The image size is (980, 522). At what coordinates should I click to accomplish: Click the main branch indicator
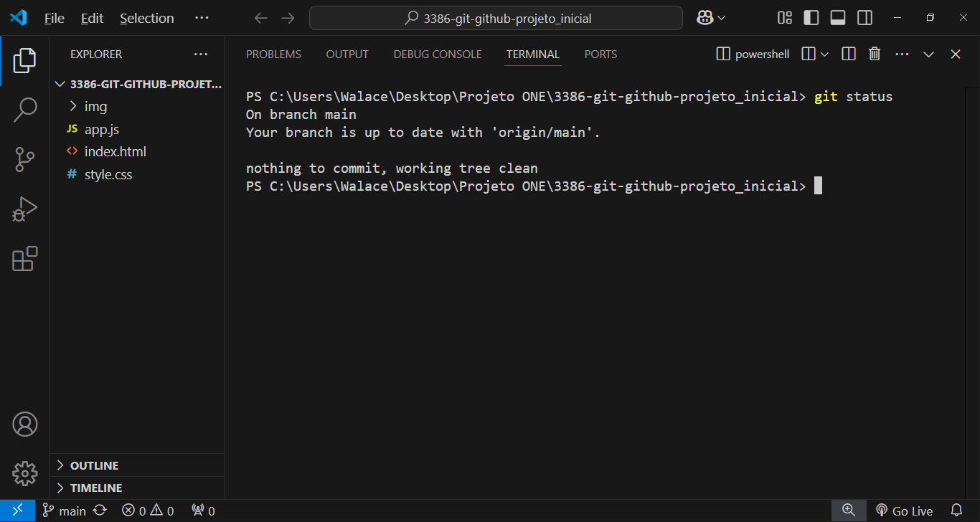65,511
